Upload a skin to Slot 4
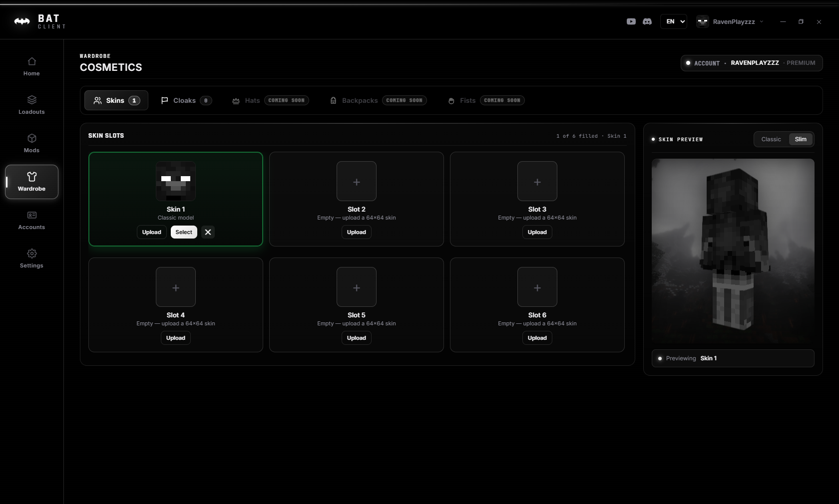The height and width of the screenshot is (504, 839). [176, 338]
